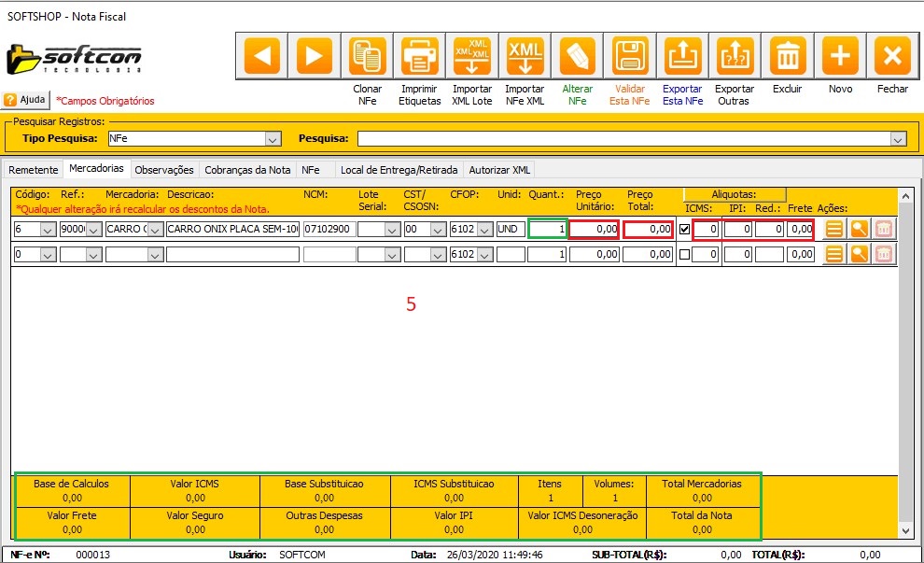Click the Quant. field in first row
This screenshot has height=563, width=924.
[548, 229]
